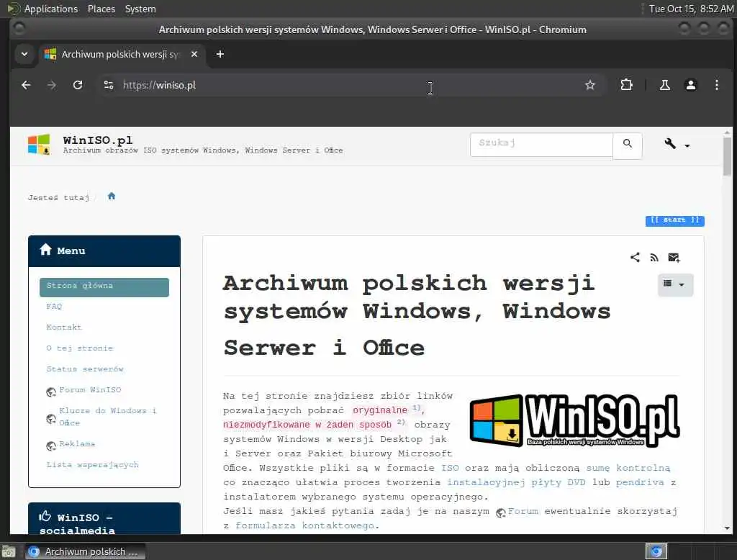Open formularza kontaktowego link
The width and height of the screenshot is (737, 560).
pos(305,525)
